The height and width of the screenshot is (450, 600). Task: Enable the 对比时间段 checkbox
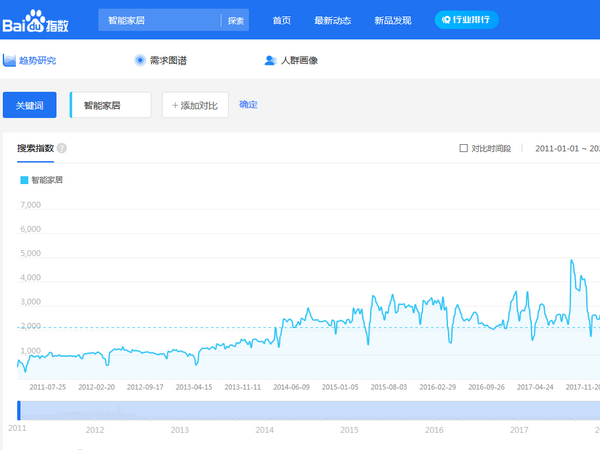[x=463, y=149]
